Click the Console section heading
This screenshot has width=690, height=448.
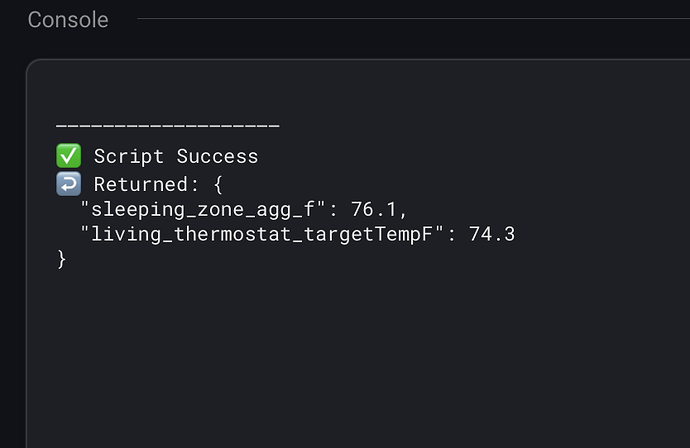click(x=68, y=19)
